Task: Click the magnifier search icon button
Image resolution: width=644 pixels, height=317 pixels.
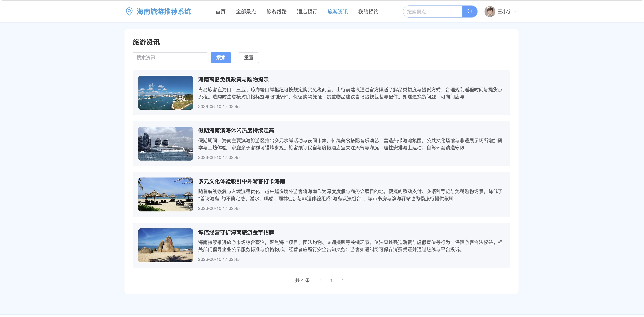Action: pos(470,12)
